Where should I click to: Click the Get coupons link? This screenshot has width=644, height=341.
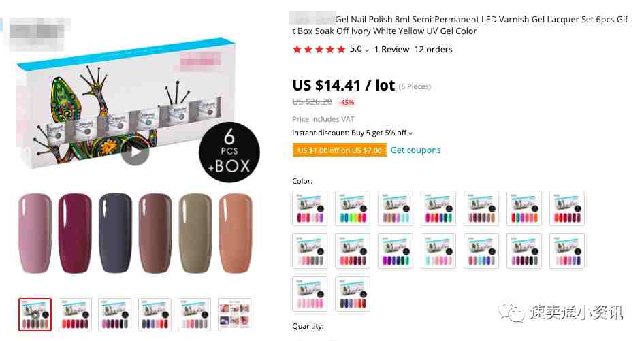tap(416, 150)
